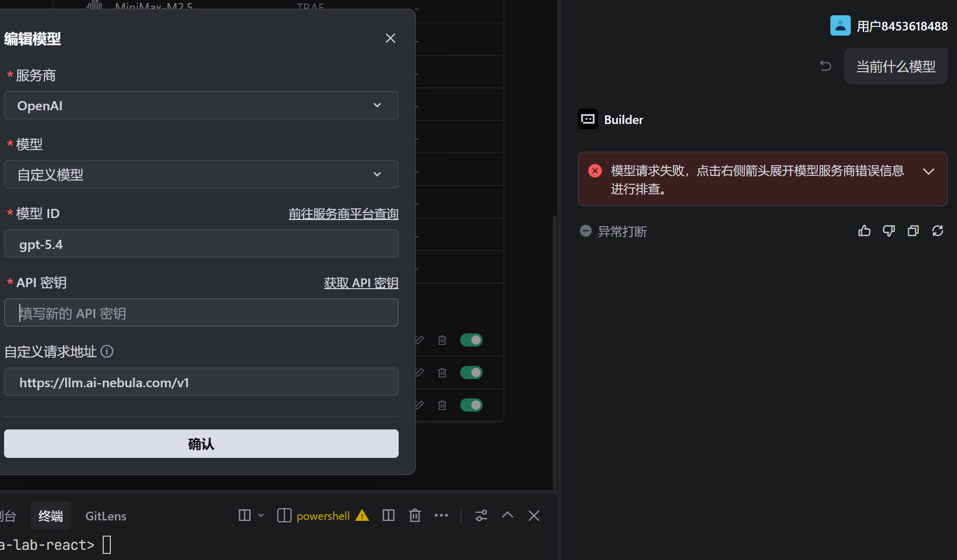Open the 前往服务商平台查询 link
Image resolution: width=957 pixels, height=560 pixels.
pos(343,213)
